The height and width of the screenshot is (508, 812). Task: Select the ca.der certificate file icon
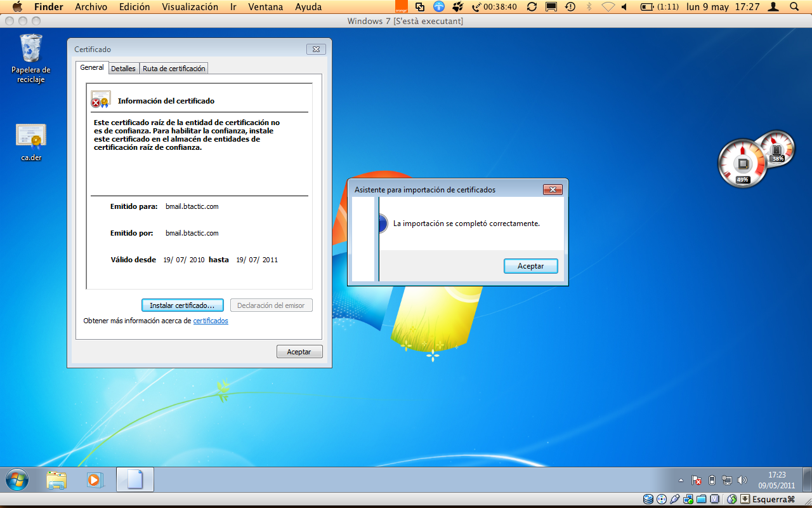(31, 142)
